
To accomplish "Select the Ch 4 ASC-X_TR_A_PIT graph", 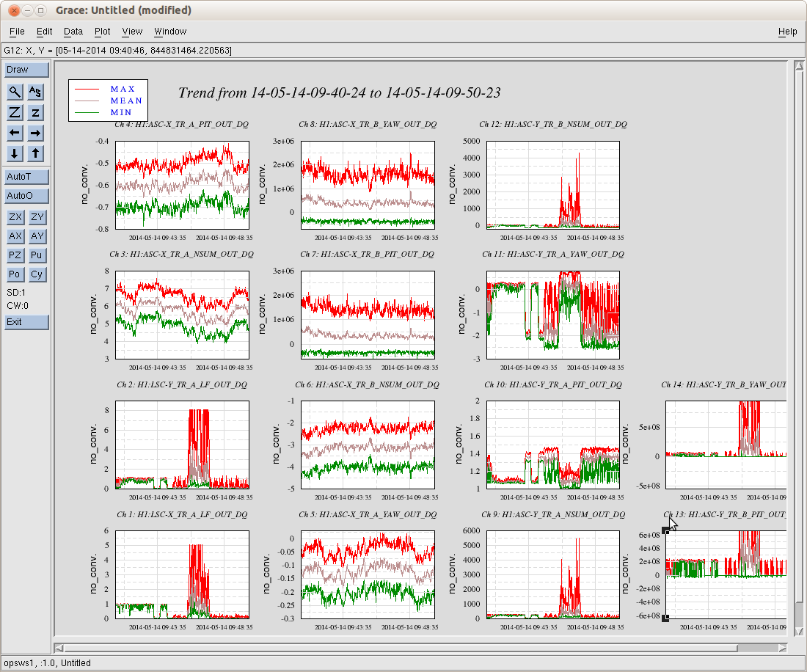I will pos(182,185).
